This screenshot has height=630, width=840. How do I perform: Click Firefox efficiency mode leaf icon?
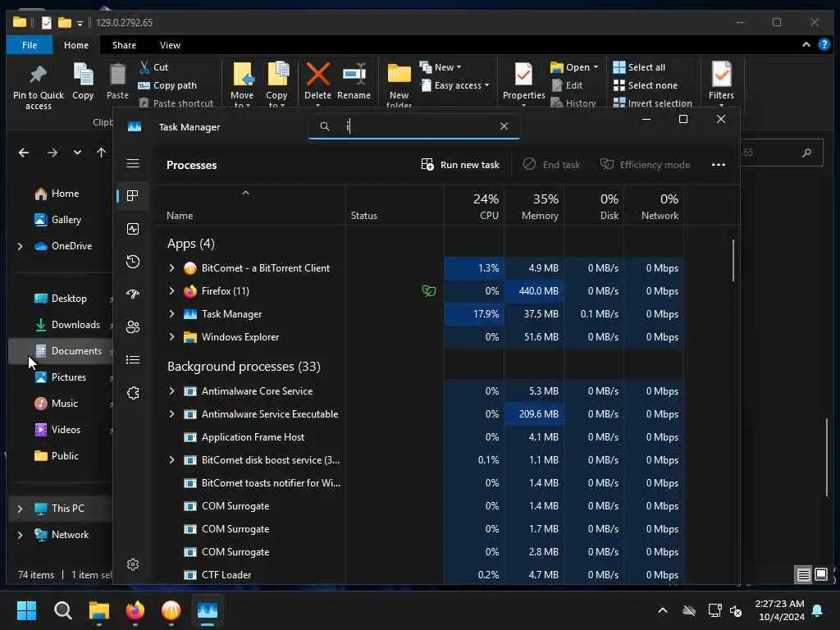(428, 291)
